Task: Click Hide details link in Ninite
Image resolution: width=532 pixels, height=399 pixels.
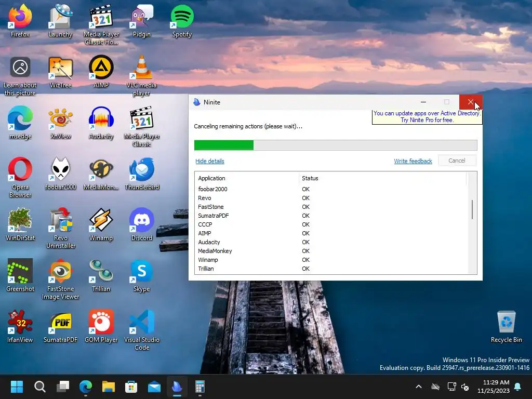Action: point(210,161)
